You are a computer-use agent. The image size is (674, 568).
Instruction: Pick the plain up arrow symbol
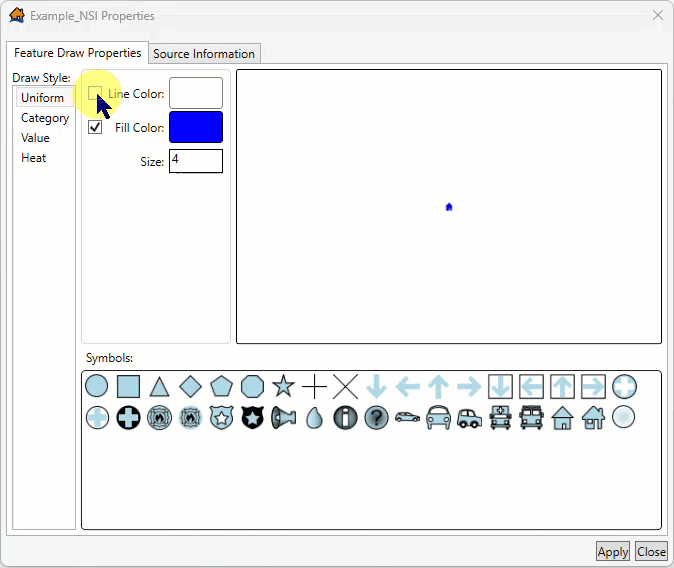coord(438,387)
